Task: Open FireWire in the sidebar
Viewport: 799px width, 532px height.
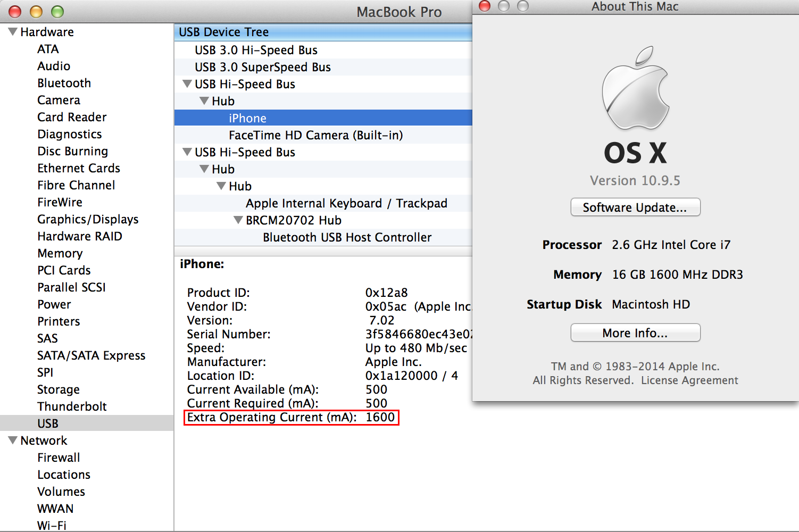Action: click(x=60, y=202)
